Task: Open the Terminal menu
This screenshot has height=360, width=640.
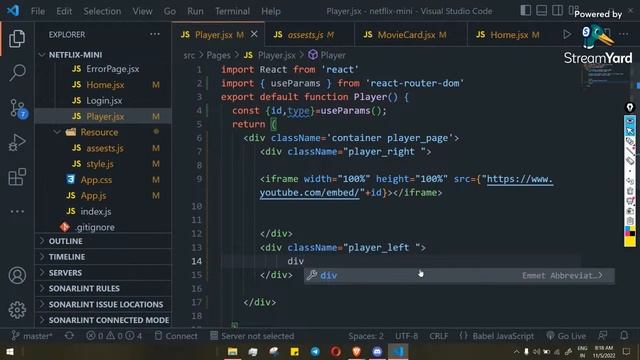Action: coord(232,11)
